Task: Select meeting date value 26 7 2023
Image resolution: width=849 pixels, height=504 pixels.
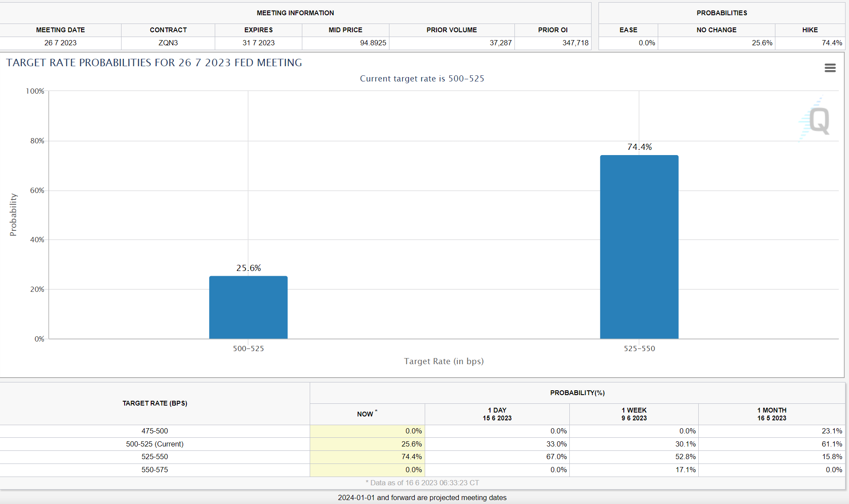Action: [61, 43]
